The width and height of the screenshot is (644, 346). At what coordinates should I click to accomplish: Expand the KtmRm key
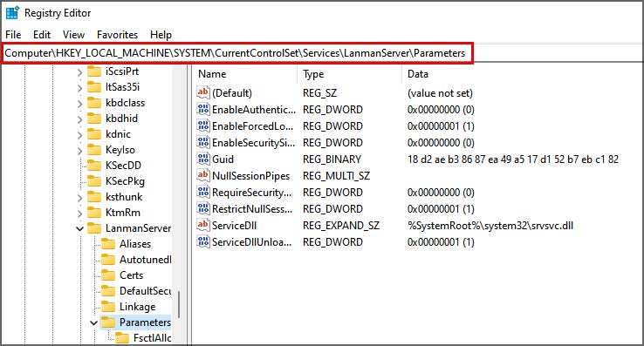point(79,214)
